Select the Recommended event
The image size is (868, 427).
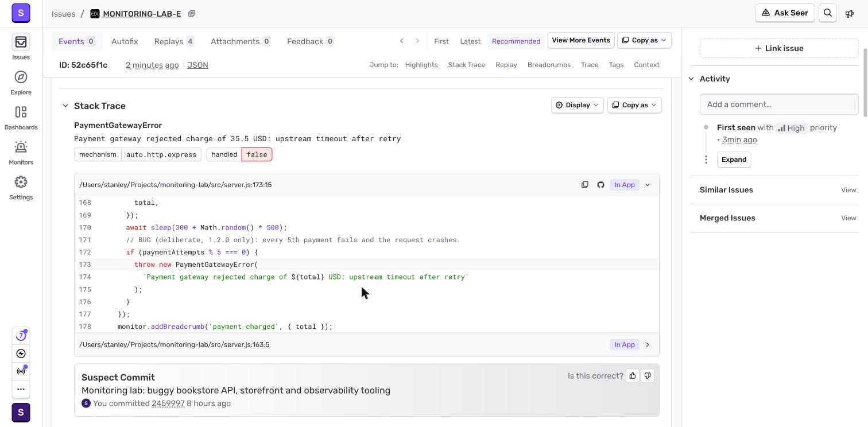[516, 41]
